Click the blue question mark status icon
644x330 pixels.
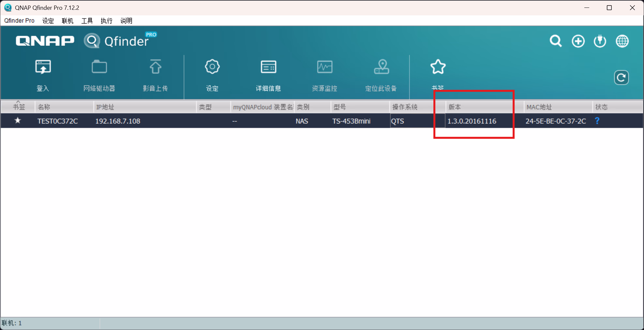point(597,121)
